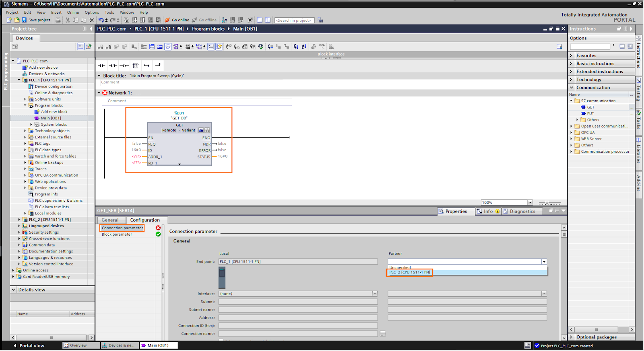The width and height of the screenshot is (644, 351).
Task: Click the Undo arrow icon
Action: tap(101, 20)
